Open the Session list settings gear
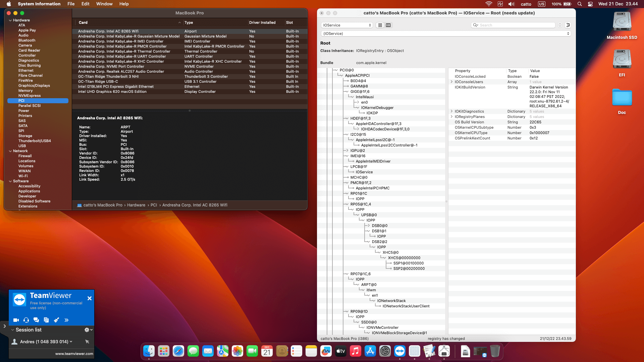The image size is (644, 362). pos(87,330)
